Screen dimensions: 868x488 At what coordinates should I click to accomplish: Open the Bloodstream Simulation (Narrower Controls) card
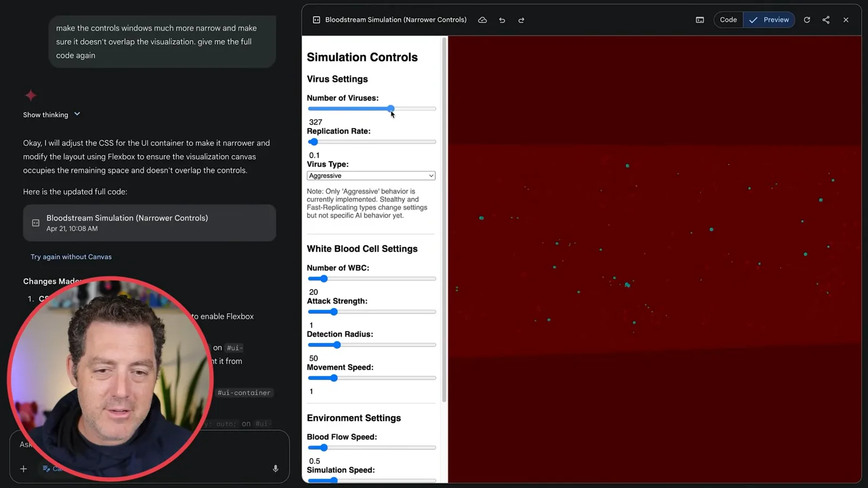(x=149, y=223)
